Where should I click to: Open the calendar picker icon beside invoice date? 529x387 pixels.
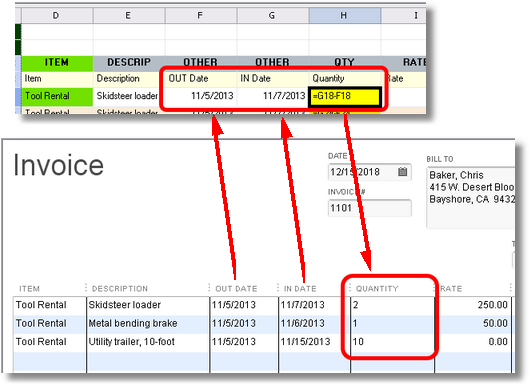[402, 172]
